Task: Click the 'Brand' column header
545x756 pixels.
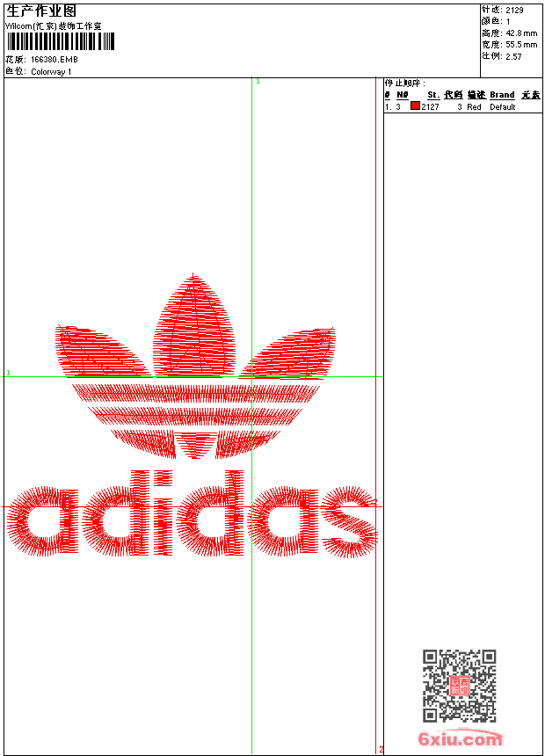Action: (502, 95)
